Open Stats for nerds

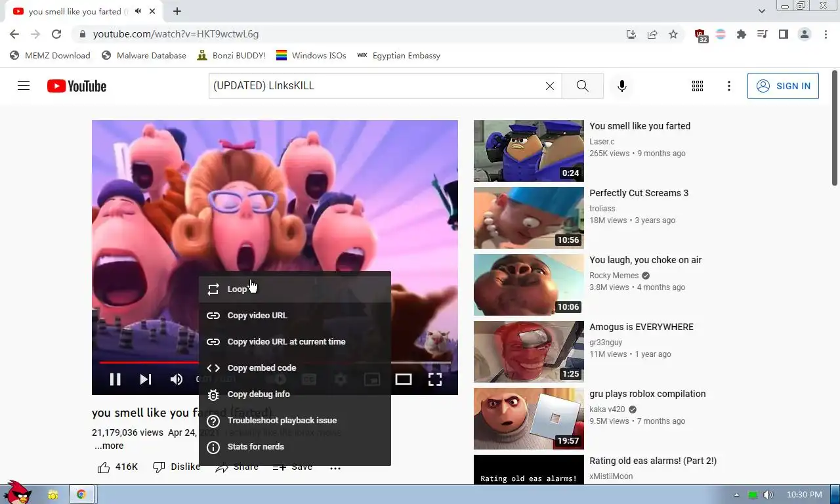[295, 446]
